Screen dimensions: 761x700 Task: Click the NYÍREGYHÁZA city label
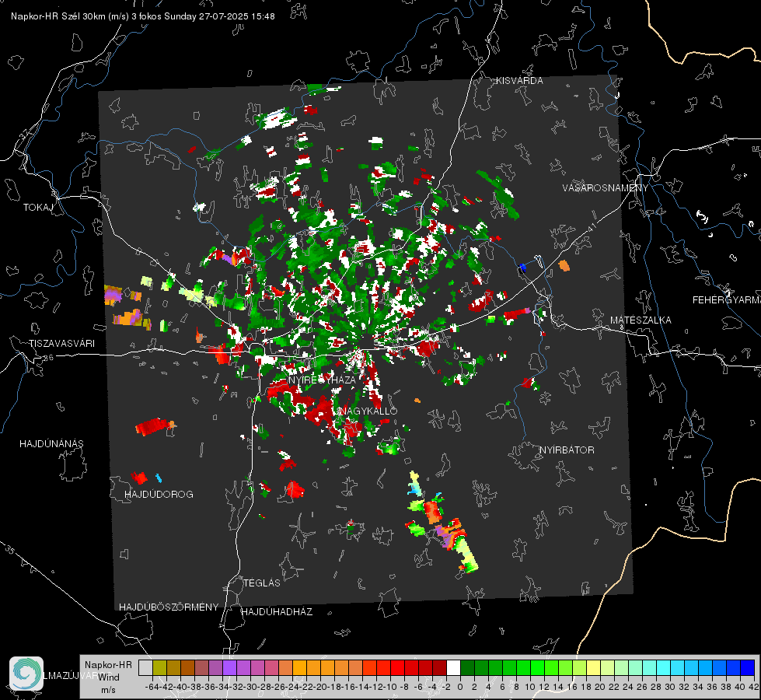[x=321, y=380]
